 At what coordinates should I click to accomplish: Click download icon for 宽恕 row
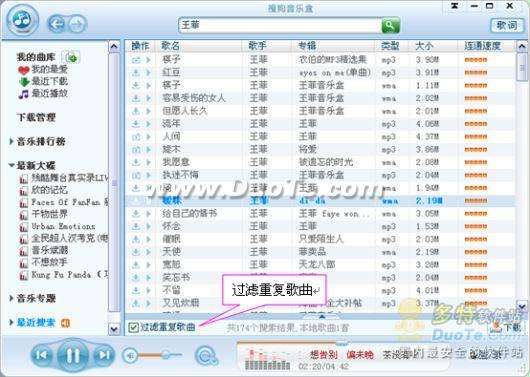(x=136, y=265)
